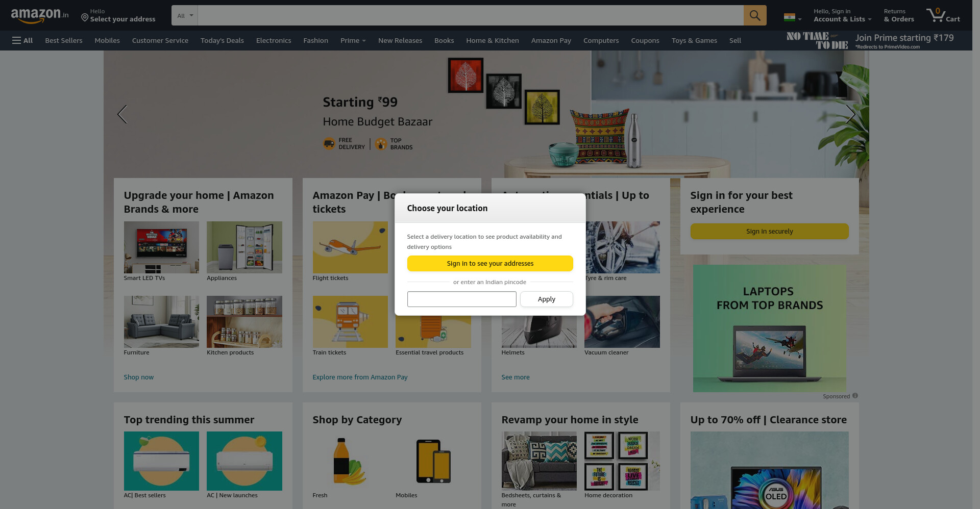The image size is (980, 509).
Task: Open Amazon Pay nav item
Action: [x=551, y=40]
